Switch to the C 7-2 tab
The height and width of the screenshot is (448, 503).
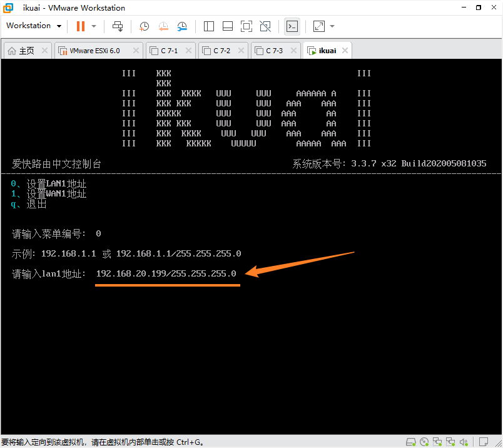click(x=221, y=51)
